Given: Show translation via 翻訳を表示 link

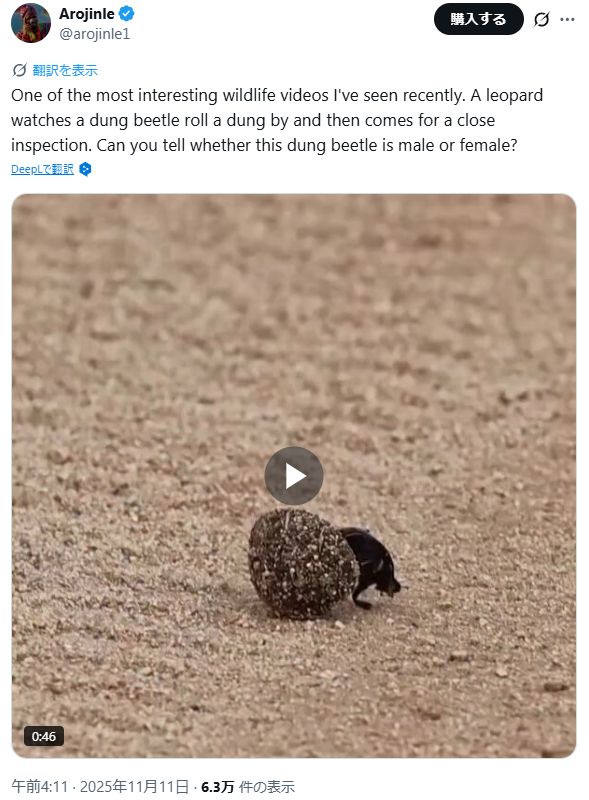Looking at the screenshot, I should [65, 70].
